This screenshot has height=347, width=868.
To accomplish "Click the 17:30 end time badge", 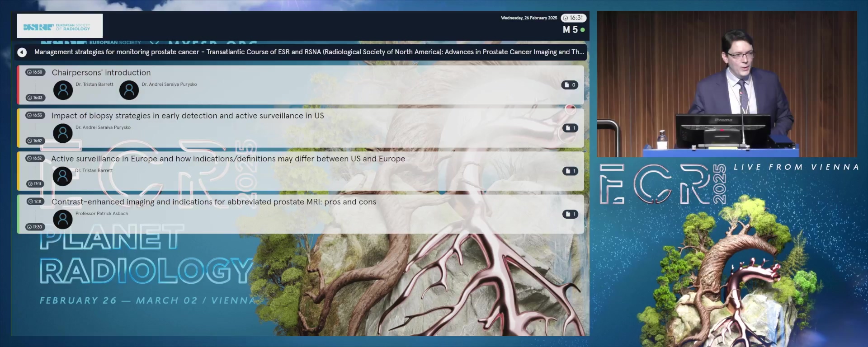I will [35, 227].
